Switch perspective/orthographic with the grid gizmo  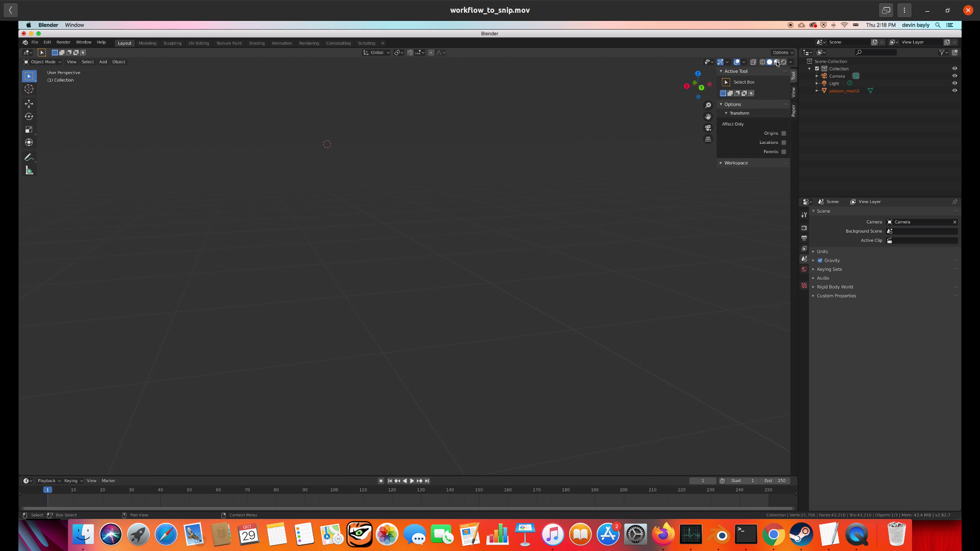(708, 139)
